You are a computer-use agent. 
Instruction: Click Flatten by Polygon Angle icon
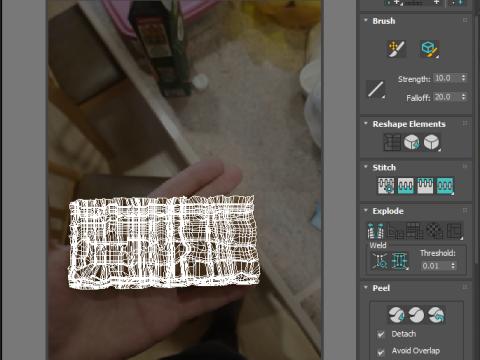pyautogui.click(x=395, y=231)
